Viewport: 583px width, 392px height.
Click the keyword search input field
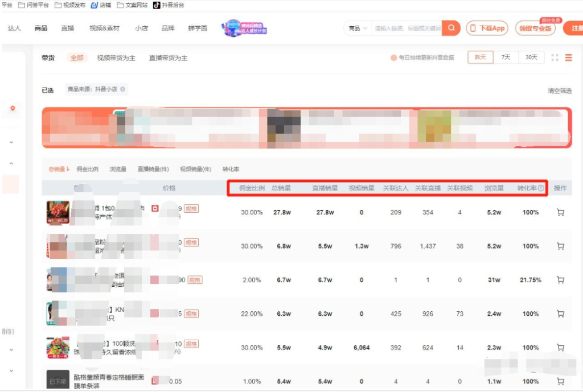point(407,28)
